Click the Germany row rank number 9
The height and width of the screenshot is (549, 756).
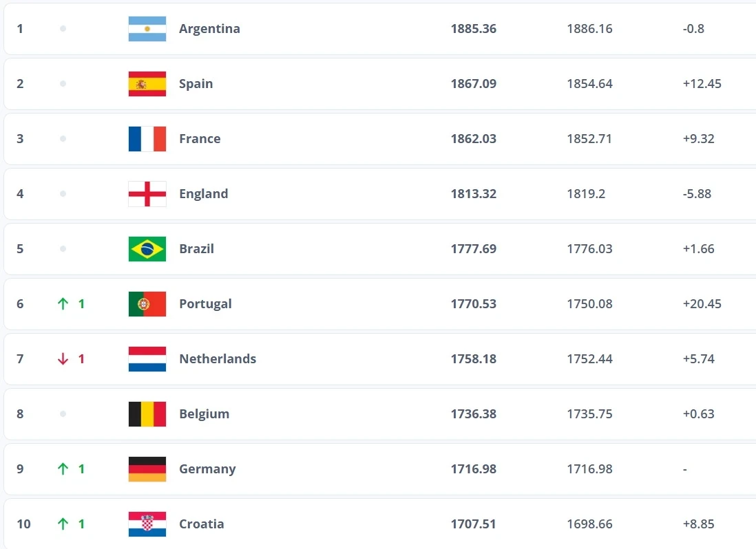click(20, 469)
